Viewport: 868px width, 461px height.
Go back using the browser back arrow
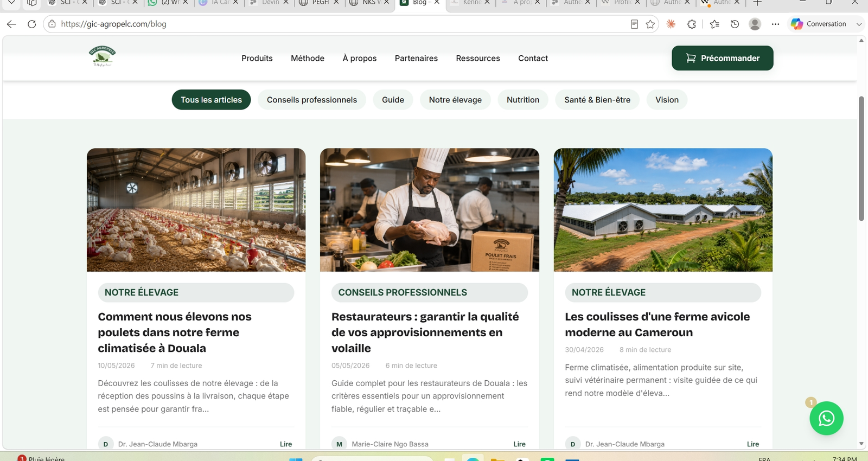click(11, 24)
